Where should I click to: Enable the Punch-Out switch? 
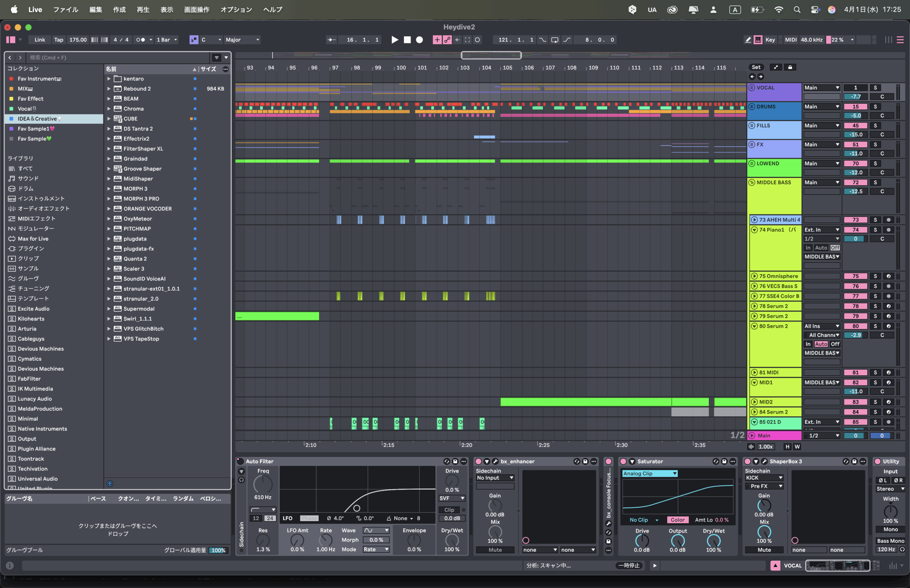point(567,40)
